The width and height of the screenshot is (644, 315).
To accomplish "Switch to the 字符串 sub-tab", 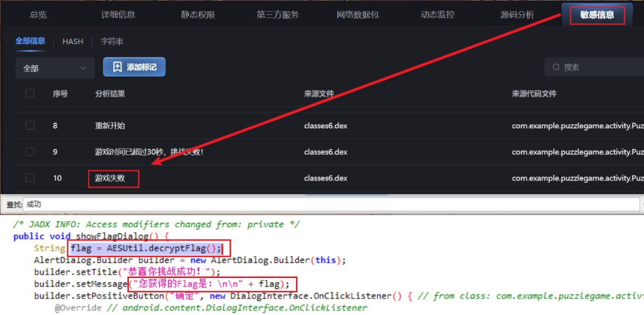I will pyautogui.click(x=112, y=41).
